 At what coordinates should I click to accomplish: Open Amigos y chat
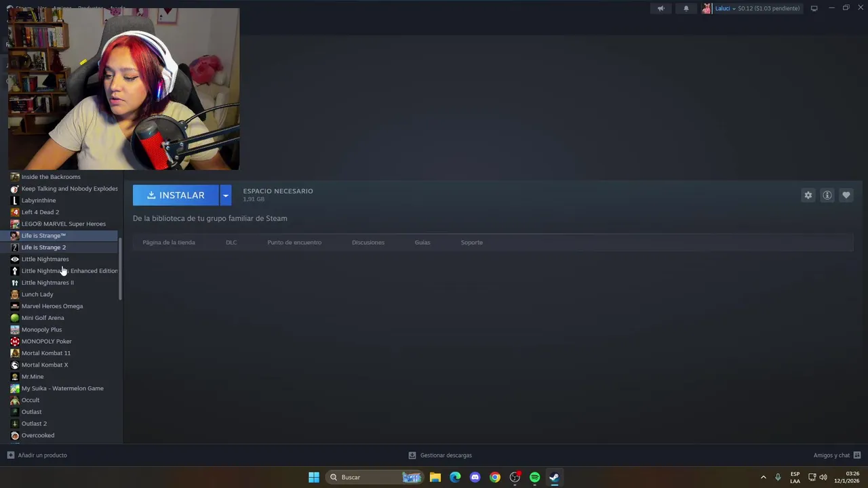[837, 455]
